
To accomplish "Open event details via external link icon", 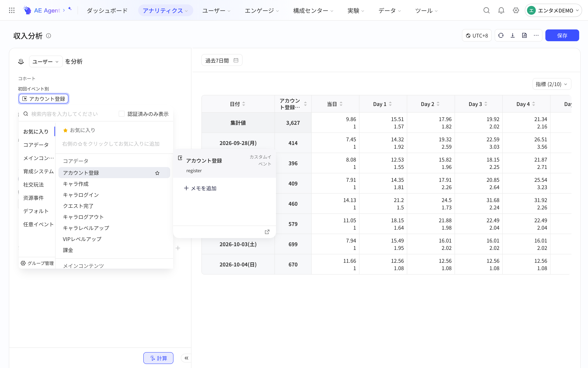I will (267, 232).
